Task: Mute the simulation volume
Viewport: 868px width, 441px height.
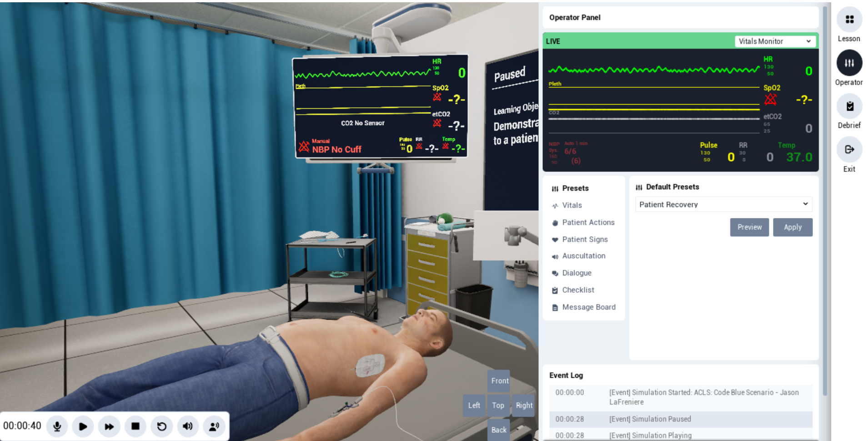Action: [x=188, y=426]
